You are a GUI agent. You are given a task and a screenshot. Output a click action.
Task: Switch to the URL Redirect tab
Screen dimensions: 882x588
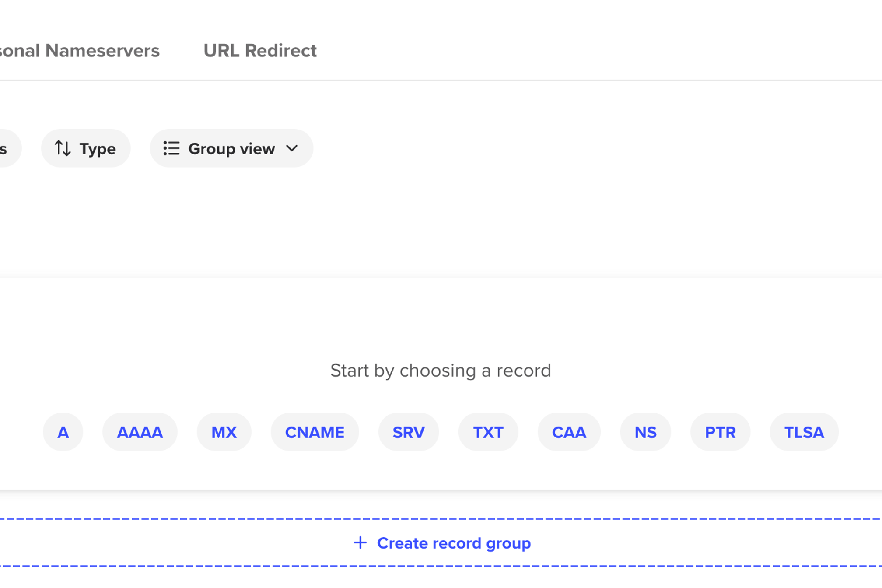point(260,51)
